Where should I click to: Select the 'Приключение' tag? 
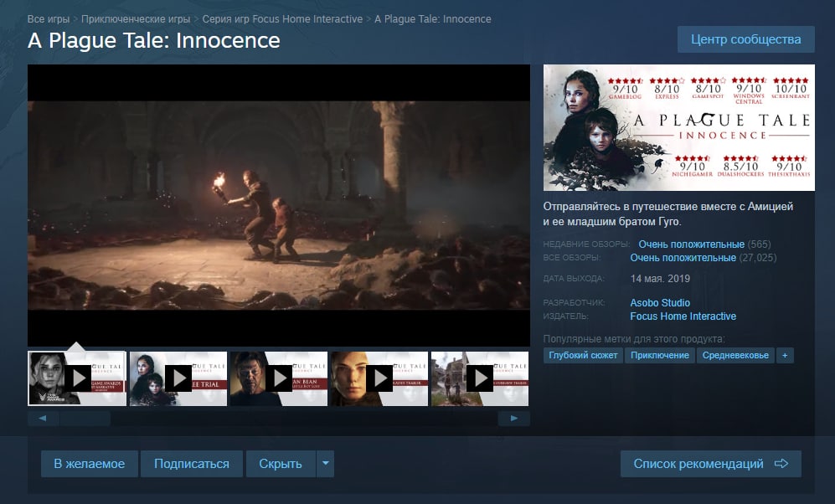(660, 355)
